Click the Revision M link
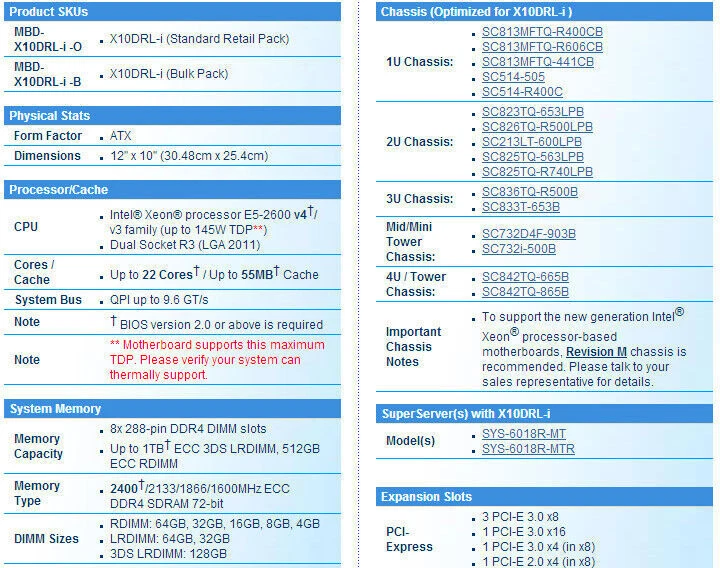Viewport: 720px width, 568px height. coord(596,352)
